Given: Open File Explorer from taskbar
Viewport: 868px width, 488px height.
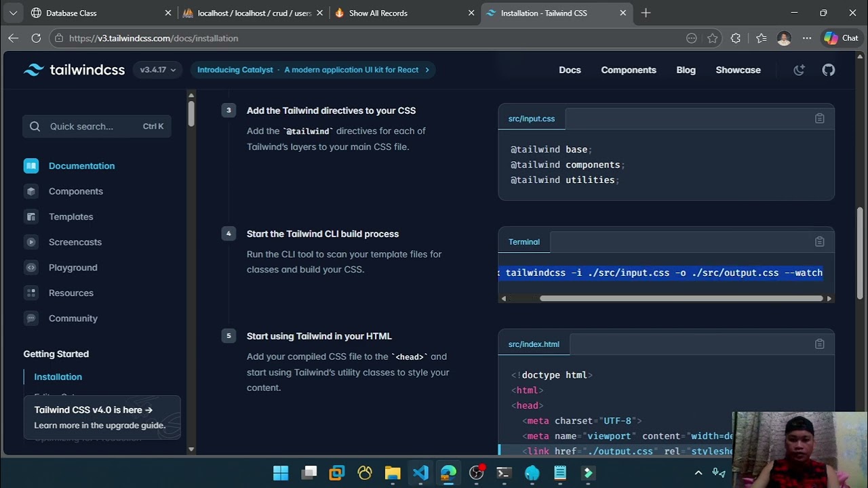Looking at the screenshot, I should [x=393, y=472].
